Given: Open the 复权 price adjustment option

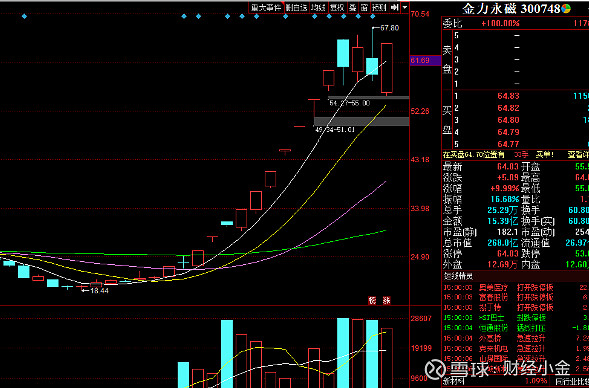Looking at the screenshot, I should pyautogui.click(x=337, y=8).
